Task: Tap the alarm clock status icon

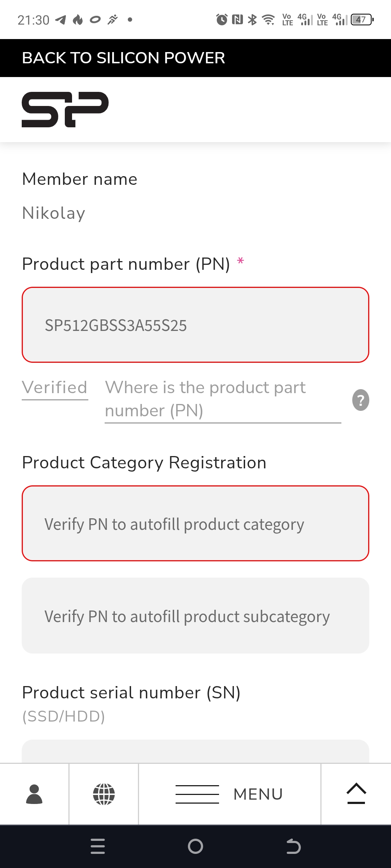Action: click(x=222, y=20)
